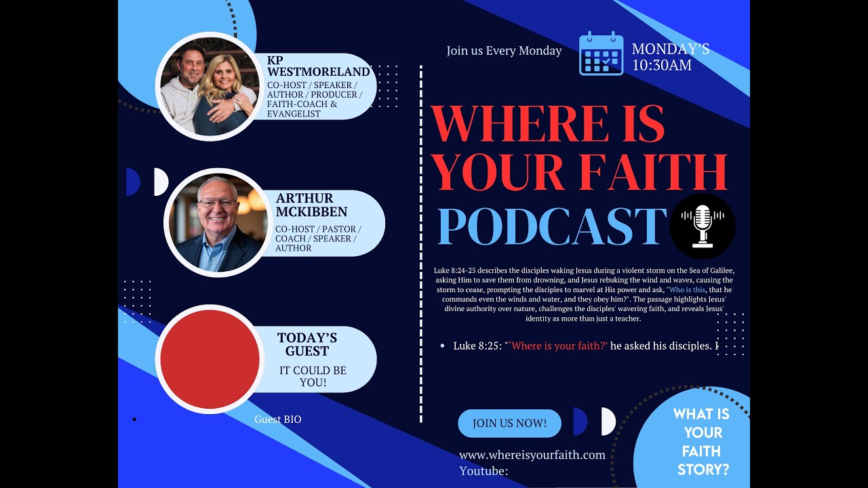Image resolution: width=868 pixels, height=488 pixels.
Task: Select the red guest photo placeholder circle
Action: coord(210,359)
